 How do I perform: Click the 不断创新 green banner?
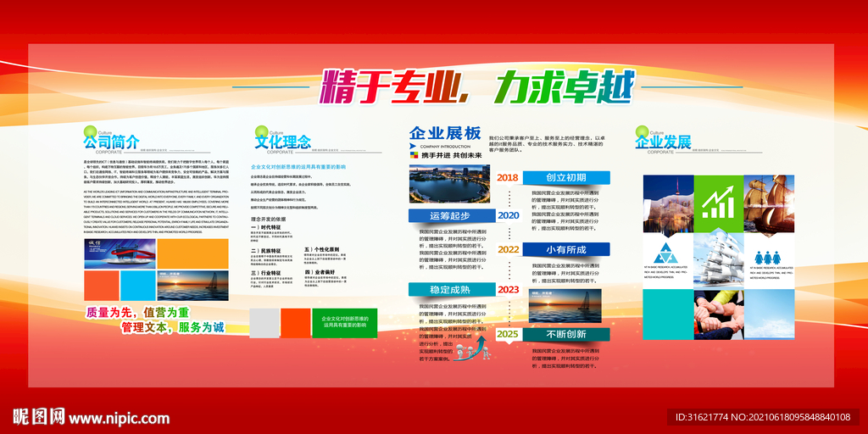coord(566,334)
